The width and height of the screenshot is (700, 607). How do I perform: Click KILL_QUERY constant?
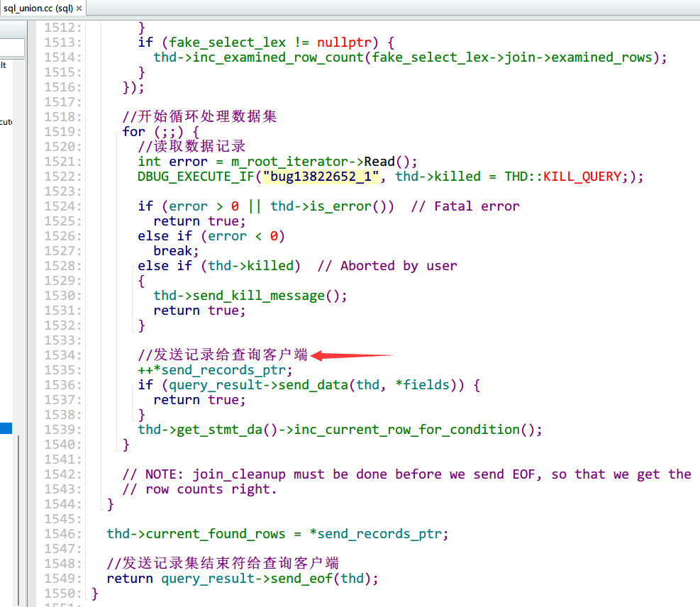[582, 177]
